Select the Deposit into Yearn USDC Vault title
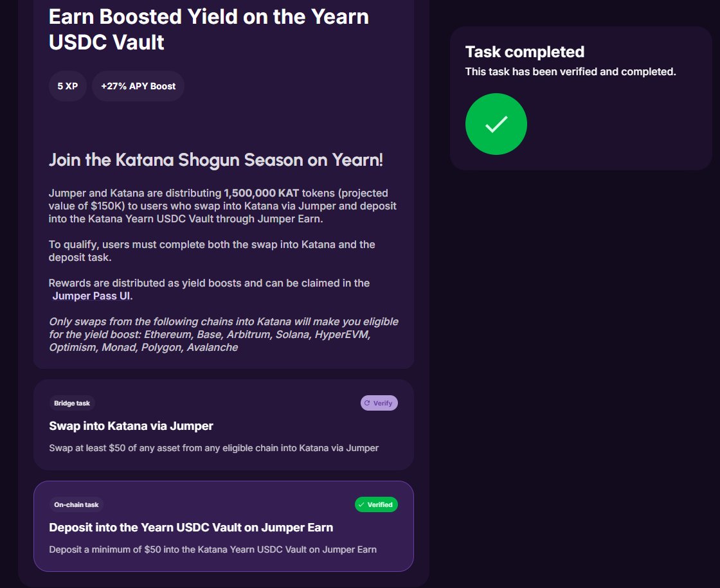 tap(191, 528)
